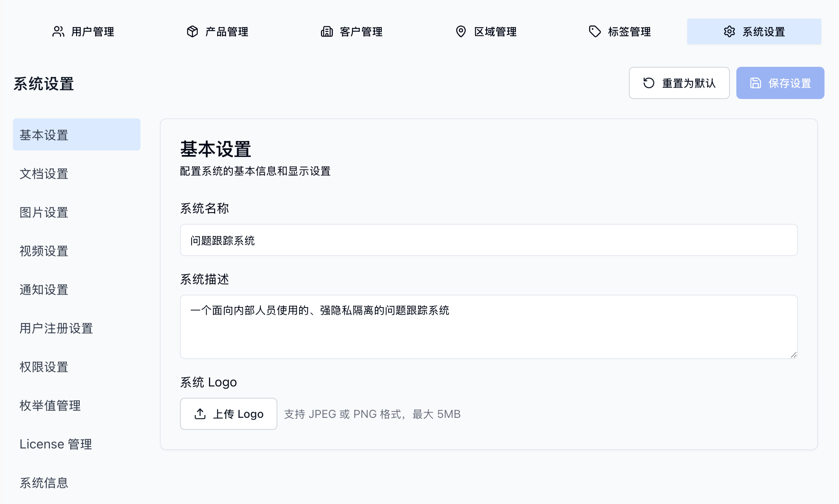
Task: Click the upload icon in 上传 Logo button
Action: [x=199, y=414]
